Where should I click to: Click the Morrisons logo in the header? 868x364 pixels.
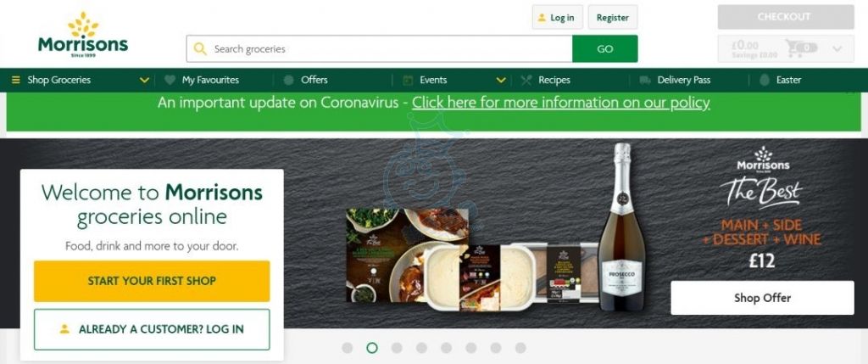point(83,34)
